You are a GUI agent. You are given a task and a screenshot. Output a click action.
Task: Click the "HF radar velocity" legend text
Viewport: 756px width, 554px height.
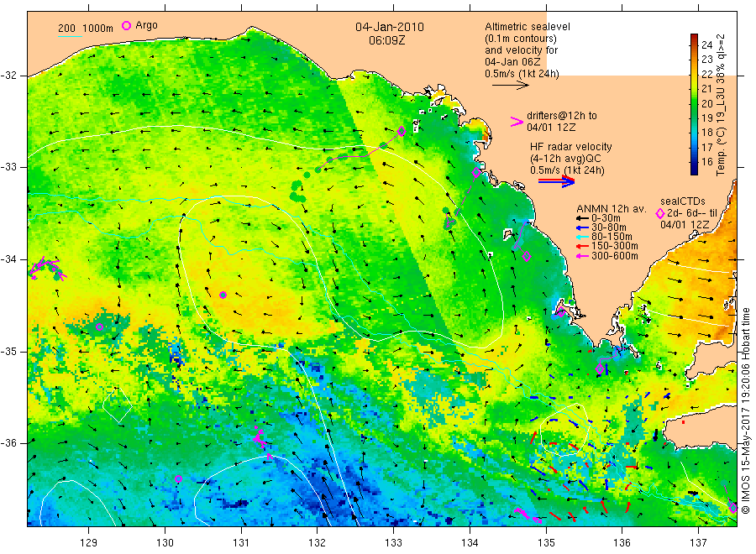[571, 146]
